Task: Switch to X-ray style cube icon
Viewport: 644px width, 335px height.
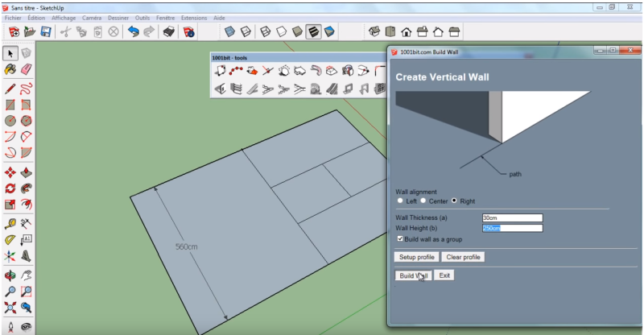Action: pyautogui.click(x=229, y=31)
